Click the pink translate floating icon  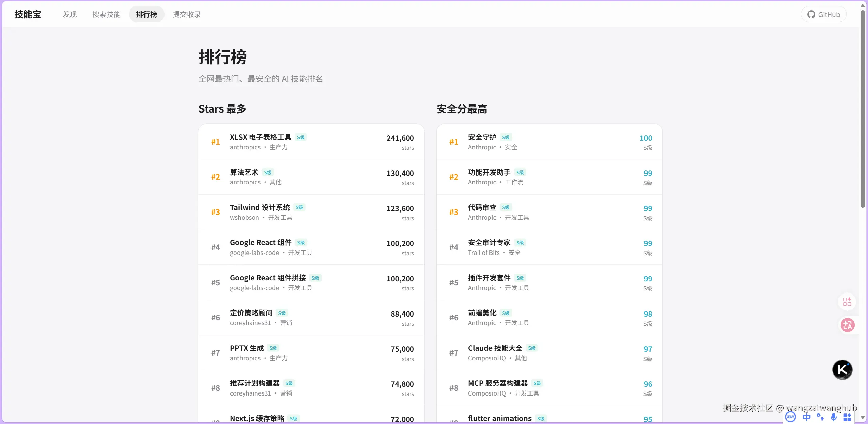847,325
